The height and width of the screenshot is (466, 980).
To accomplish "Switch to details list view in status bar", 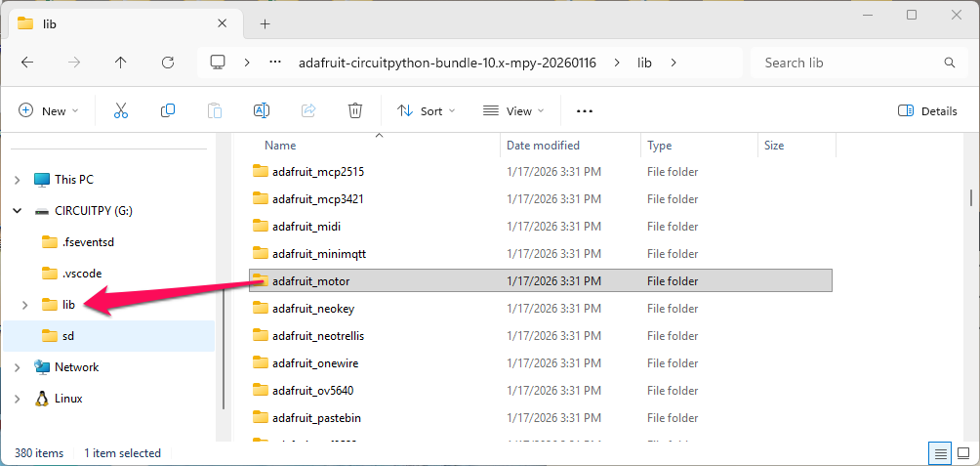I will click(939, 453).
